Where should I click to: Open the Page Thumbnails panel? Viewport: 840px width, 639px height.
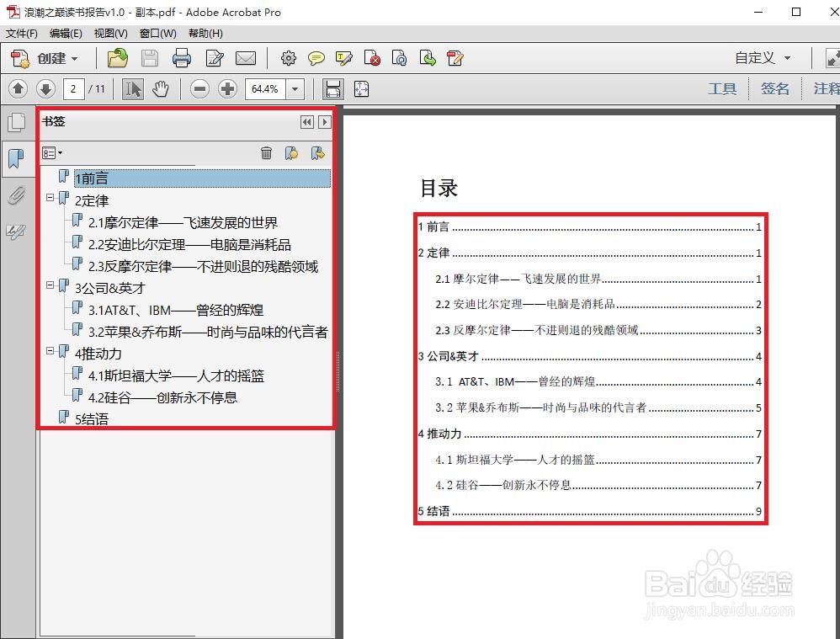point(16,123)
